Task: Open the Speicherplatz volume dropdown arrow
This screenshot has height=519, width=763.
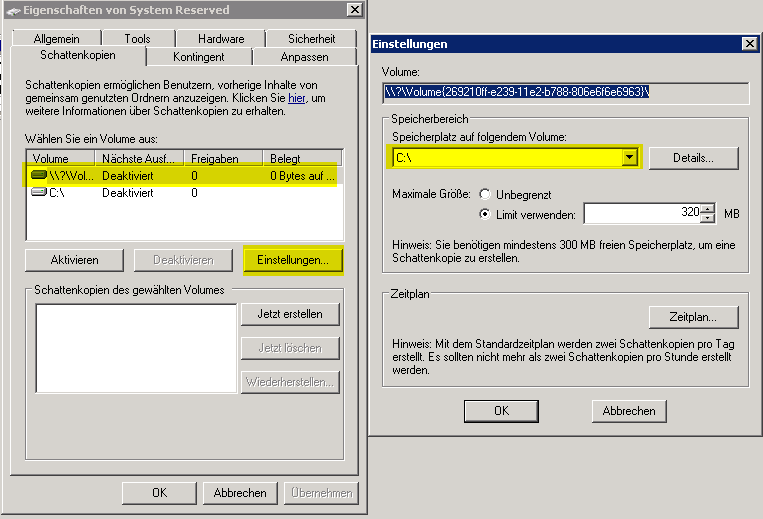Action: [630, 157]
